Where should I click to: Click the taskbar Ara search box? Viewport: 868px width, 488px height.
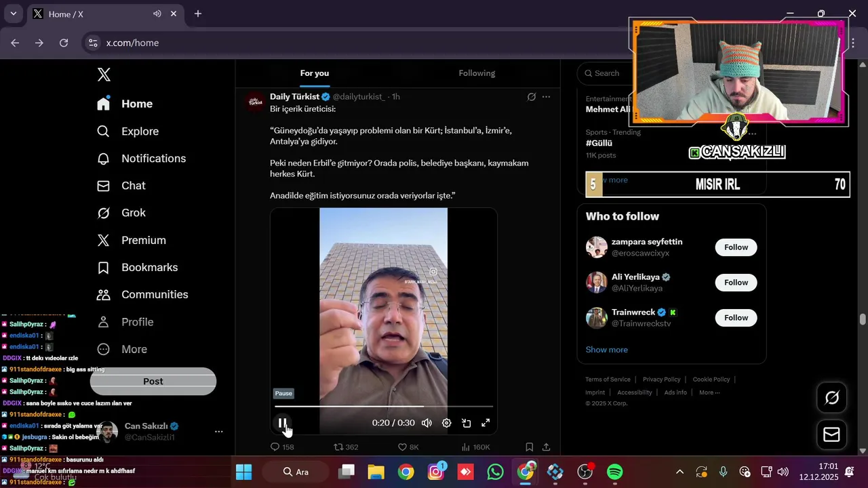295,472
